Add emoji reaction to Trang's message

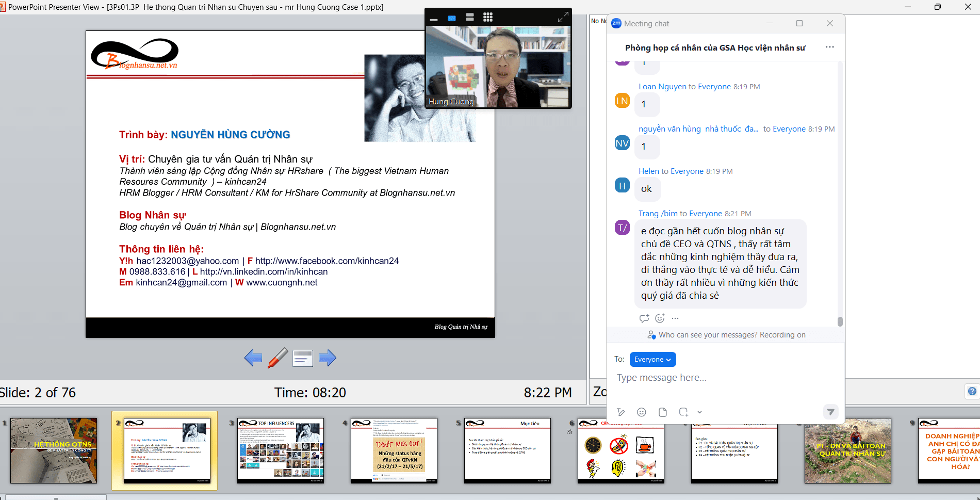(x=660, y=318)
